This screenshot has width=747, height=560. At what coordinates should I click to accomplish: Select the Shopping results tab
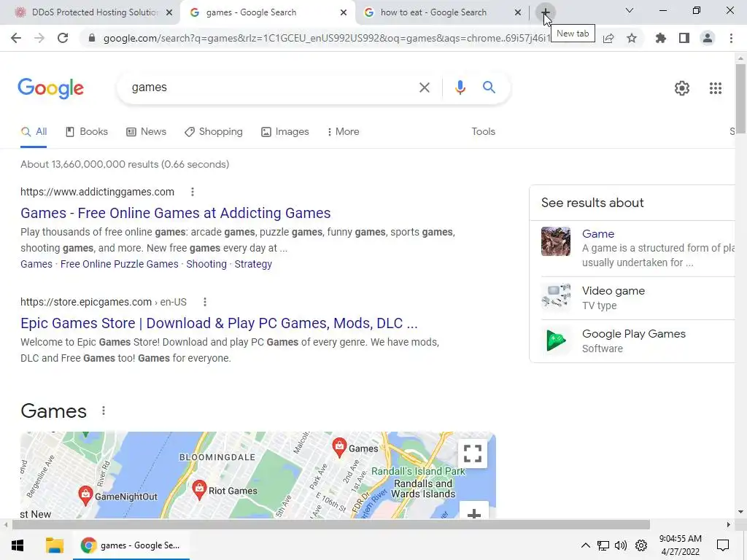[214, 132]
